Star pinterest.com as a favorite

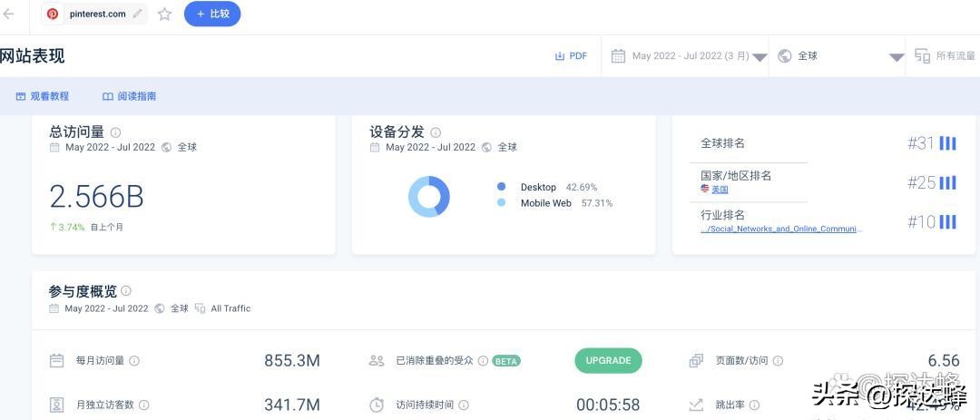pos(164,15)
